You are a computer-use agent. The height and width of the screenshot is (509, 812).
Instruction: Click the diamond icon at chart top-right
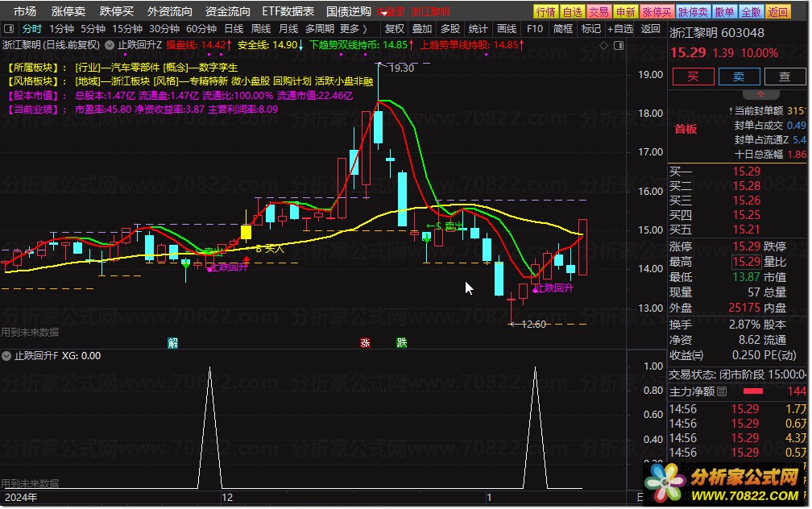604,46
